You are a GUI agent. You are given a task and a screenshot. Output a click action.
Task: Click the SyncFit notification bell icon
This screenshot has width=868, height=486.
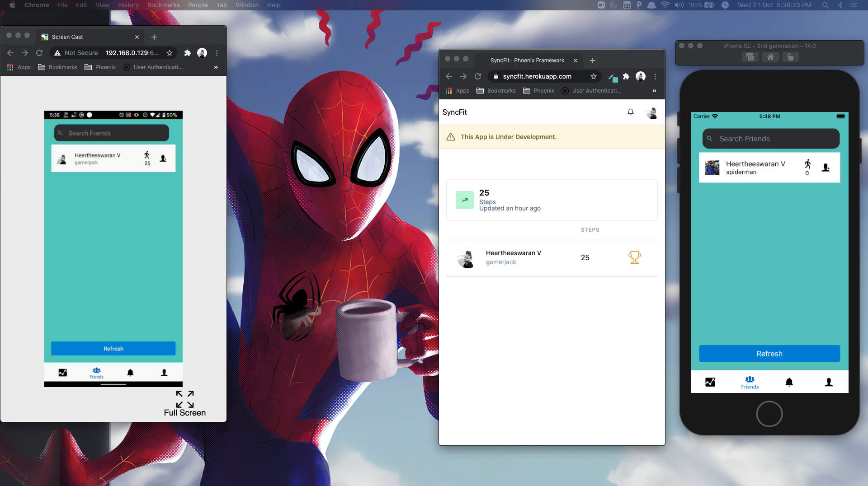pyautogui.click(x=630, y=112)
